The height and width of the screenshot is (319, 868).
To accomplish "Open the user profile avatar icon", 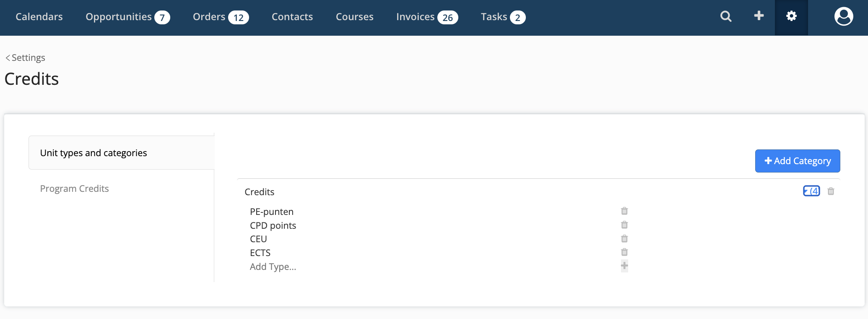I will click(x=844, y=16).
